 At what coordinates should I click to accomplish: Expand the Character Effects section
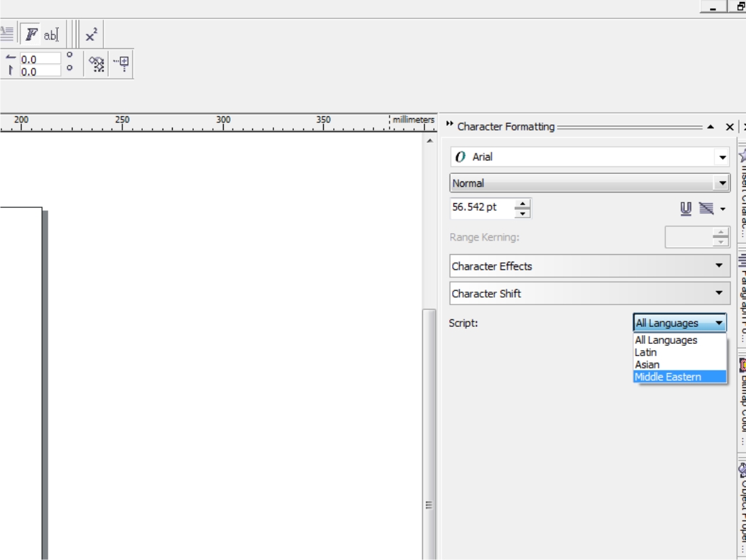(590, 266)
